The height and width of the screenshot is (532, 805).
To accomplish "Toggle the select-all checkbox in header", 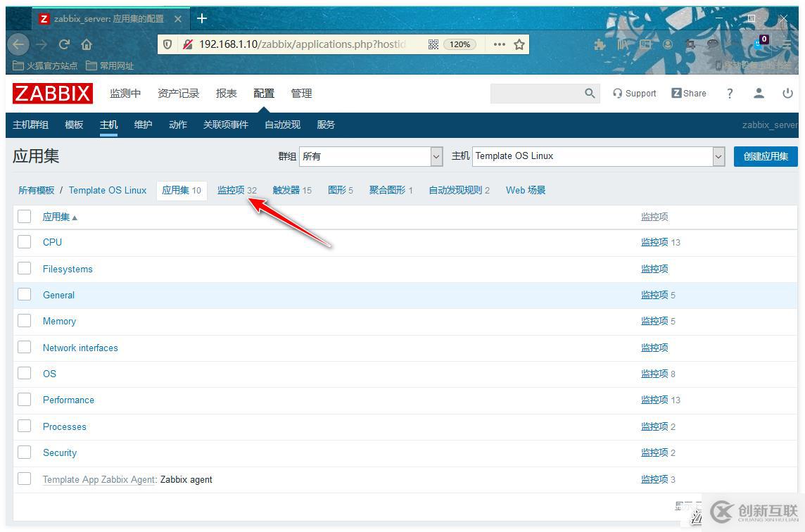I will [24, 216].
